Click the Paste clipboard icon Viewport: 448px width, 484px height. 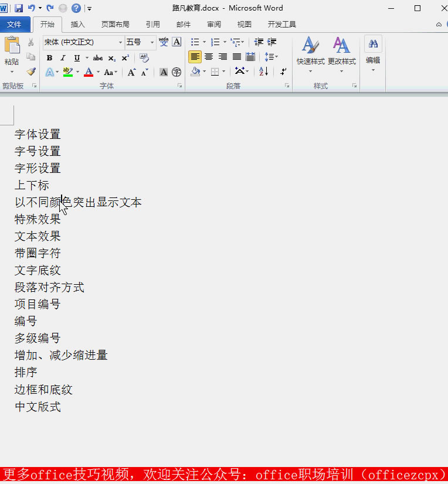pos(12,45)
